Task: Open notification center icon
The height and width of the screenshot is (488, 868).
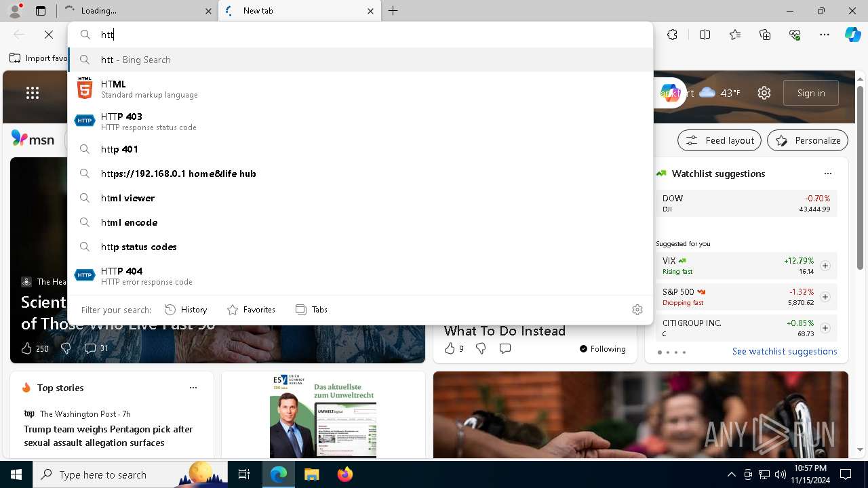Action: pos(846,474)
